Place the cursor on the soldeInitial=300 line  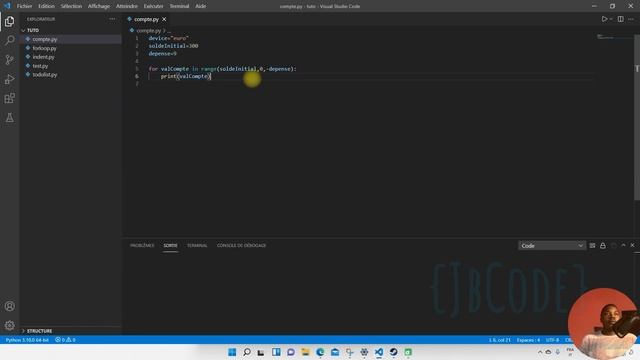click(173, 46)
